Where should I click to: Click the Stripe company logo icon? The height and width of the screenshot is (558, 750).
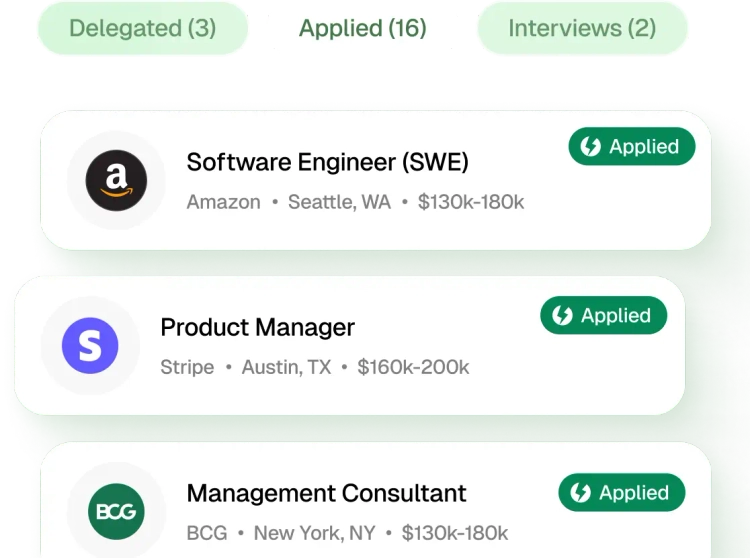click(x=90, y=346)
